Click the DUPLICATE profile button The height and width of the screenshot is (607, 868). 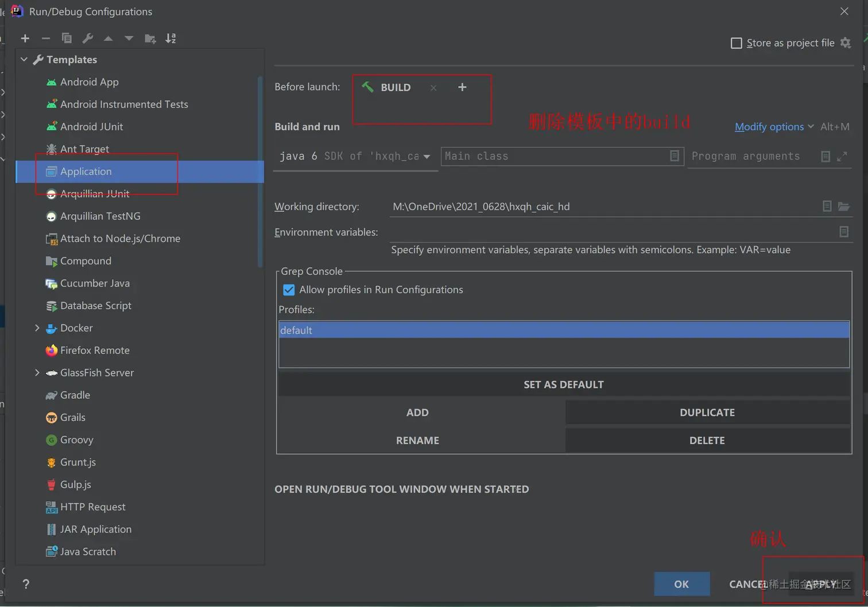point(707,413)
